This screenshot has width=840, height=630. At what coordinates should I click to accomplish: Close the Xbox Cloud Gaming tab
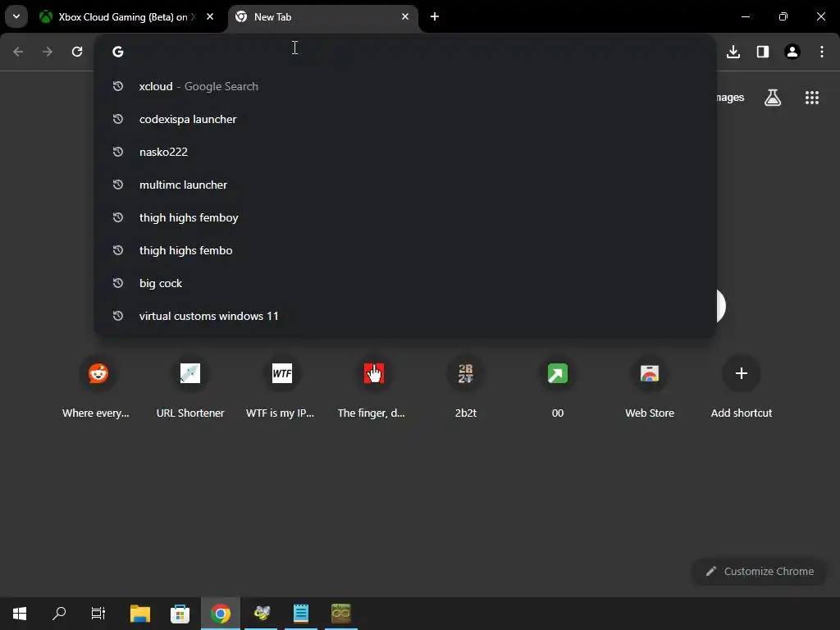click(210, 16)
